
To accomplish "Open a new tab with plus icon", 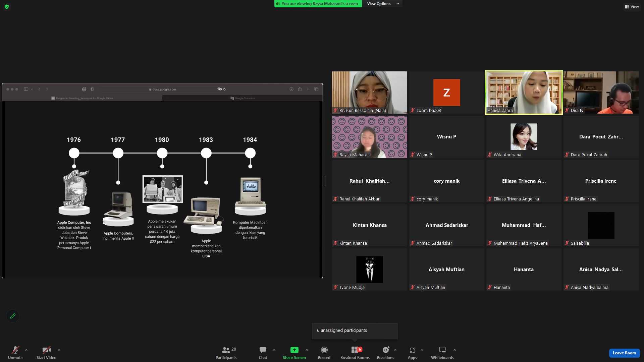I will pos(308,89).
